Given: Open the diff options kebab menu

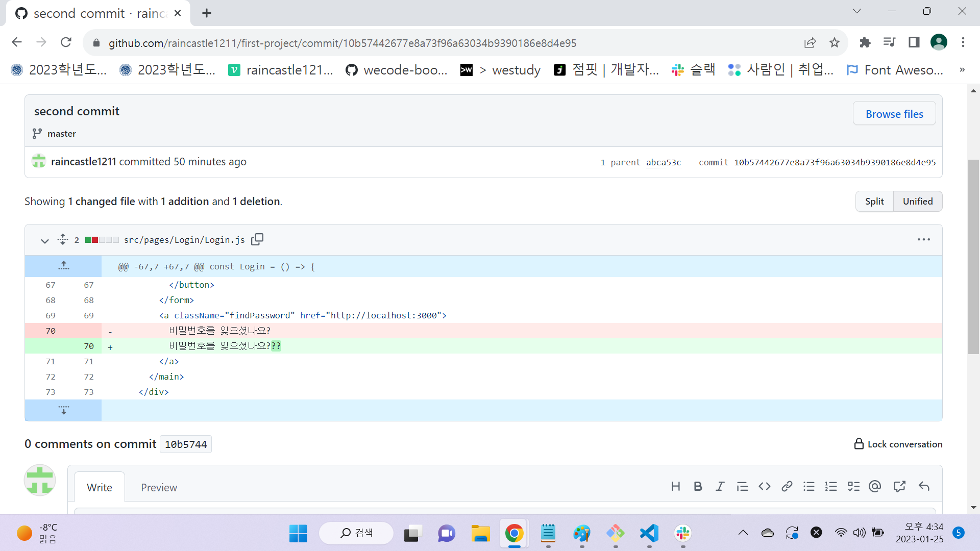Looking at the screenshot, I should (x=924, y=239).
